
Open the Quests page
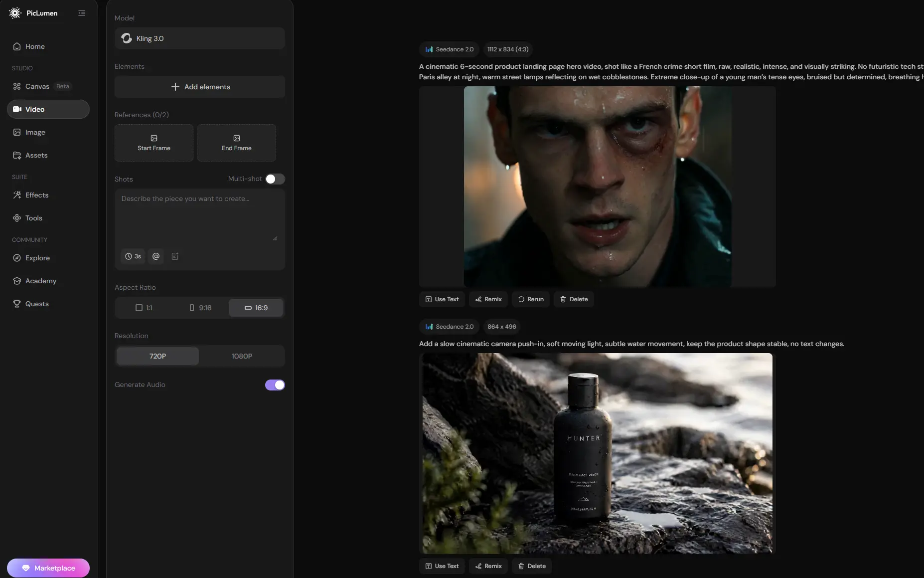48,304
